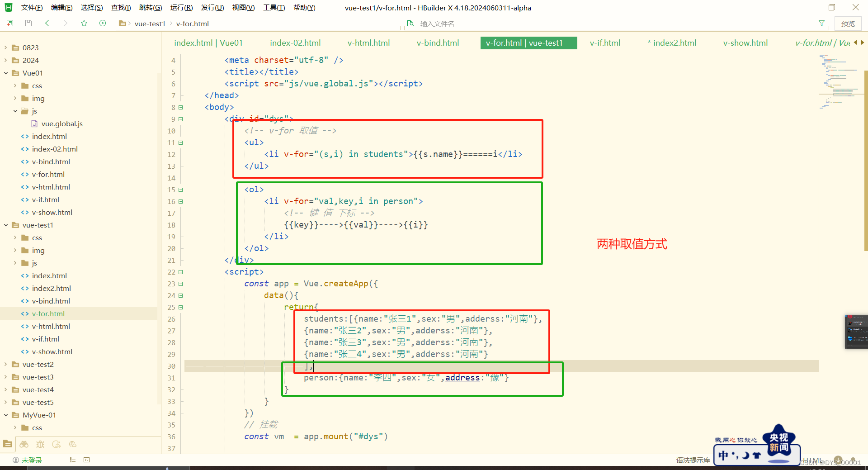Open v-show.html in vue-test1 tree
This screenshot has height=470, width=868.
click(52, 351)
